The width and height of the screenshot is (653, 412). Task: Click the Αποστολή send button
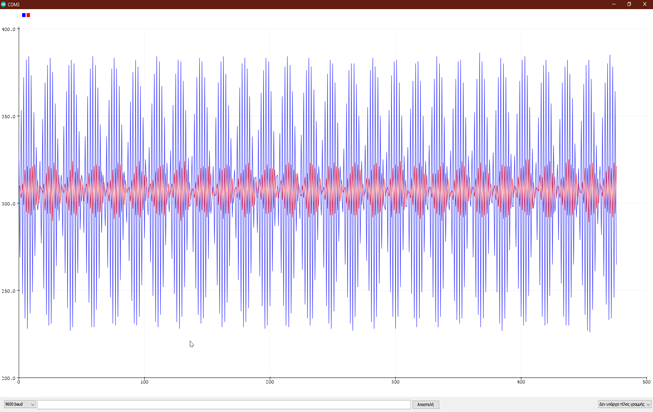[x=425, y=404]
